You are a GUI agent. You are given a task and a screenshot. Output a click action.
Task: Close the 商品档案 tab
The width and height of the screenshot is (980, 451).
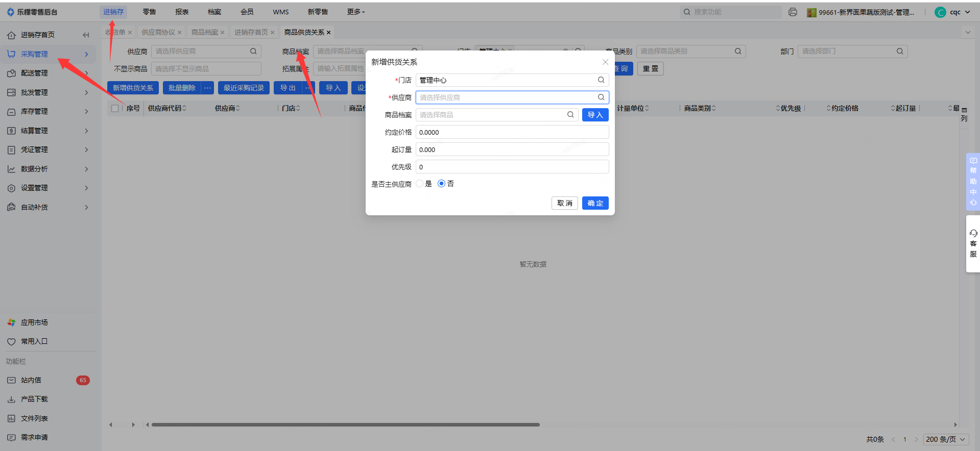click(223, 33)
